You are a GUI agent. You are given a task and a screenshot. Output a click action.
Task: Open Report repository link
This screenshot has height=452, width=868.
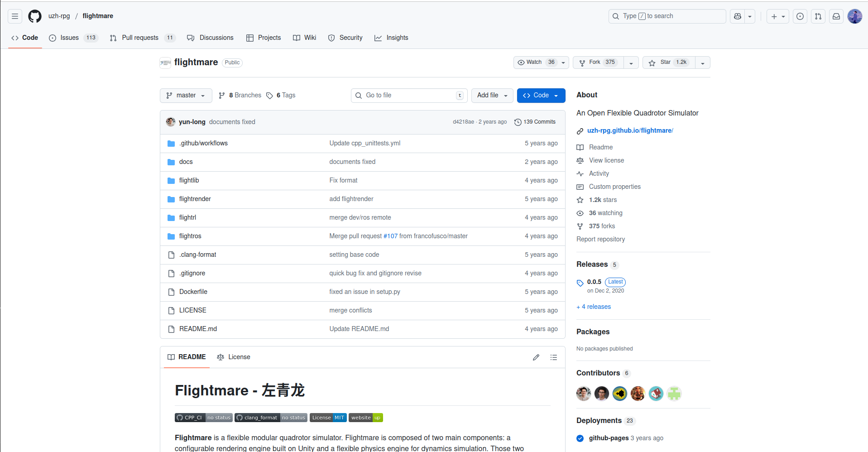pos(600,239)
